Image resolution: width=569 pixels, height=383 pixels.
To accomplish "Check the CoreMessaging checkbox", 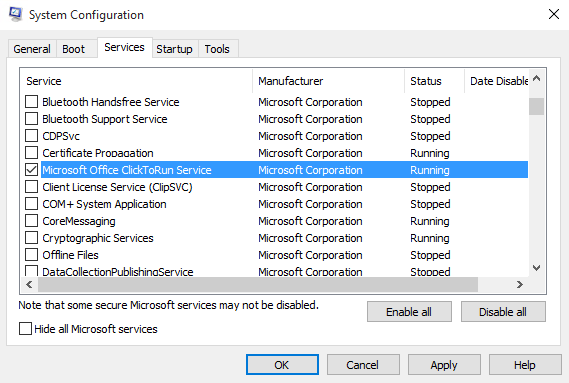I will [32, 221].
